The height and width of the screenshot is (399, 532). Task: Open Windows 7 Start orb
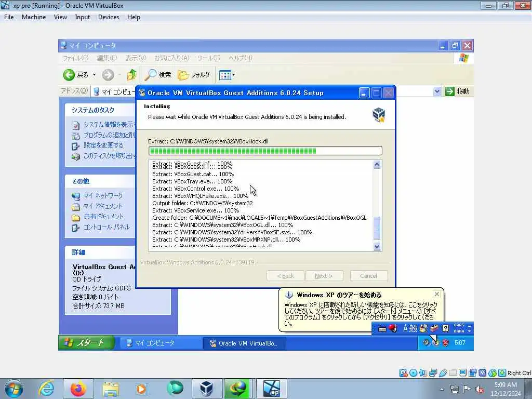tap(13, 389)
